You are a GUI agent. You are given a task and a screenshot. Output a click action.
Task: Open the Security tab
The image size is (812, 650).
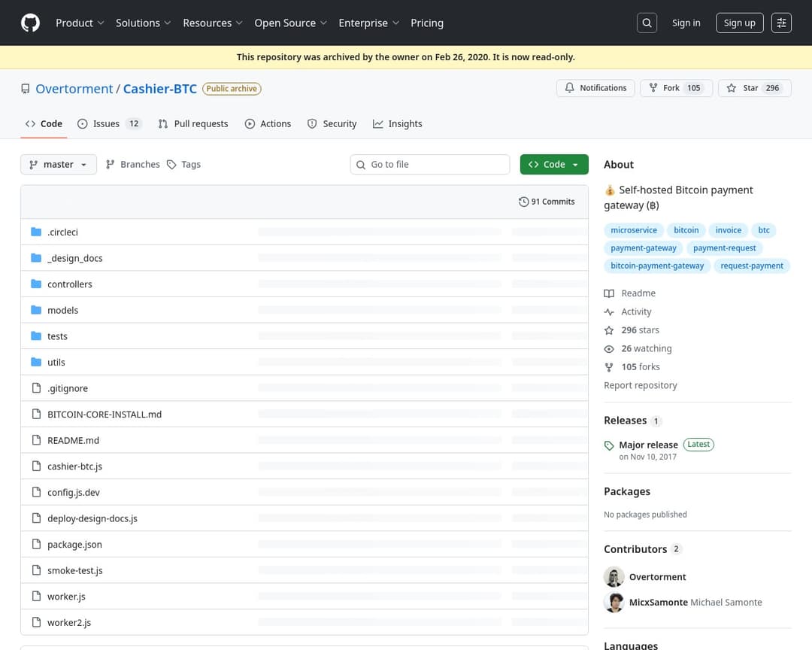[x=332, y=124]
